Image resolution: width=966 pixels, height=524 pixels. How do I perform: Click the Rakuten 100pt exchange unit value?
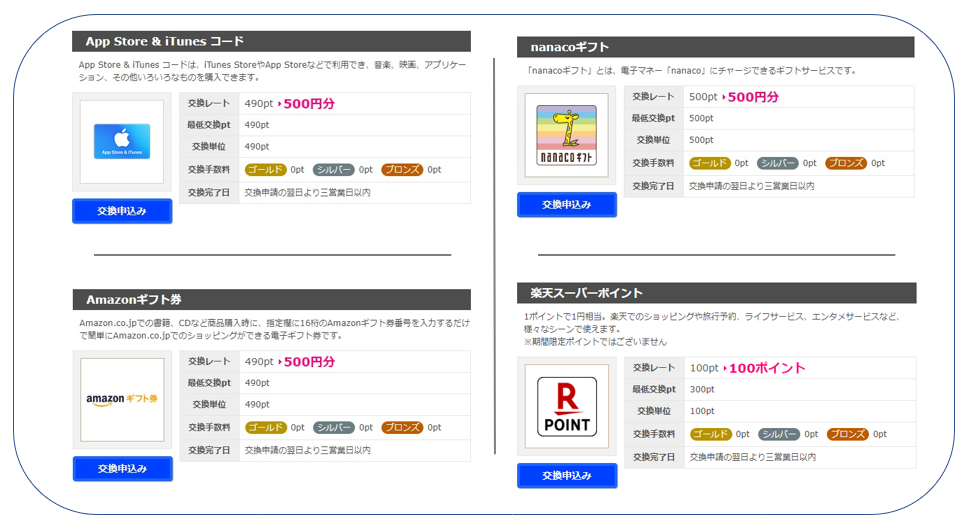pyautogui.click(x=702, y=411)
